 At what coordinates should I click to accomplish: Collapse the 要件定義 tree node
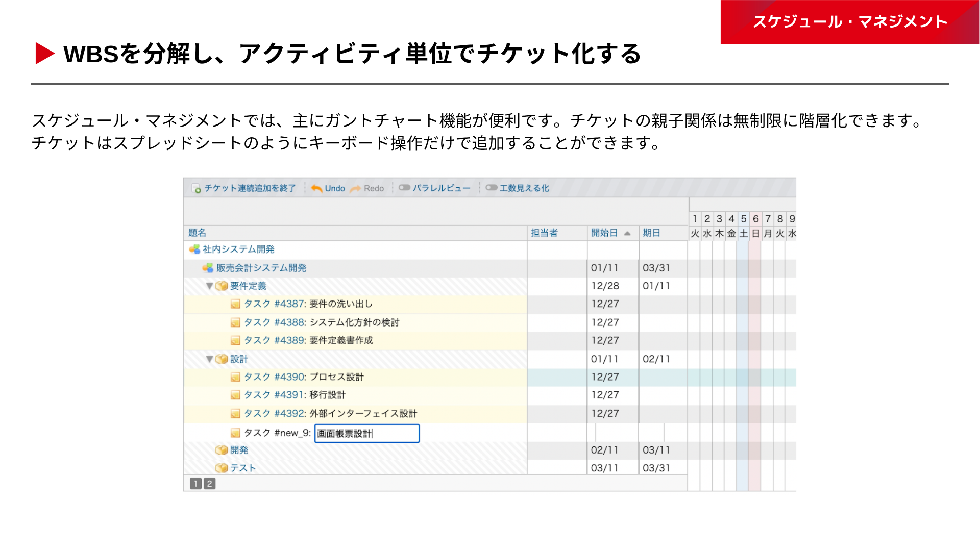[x=209, y=286]
